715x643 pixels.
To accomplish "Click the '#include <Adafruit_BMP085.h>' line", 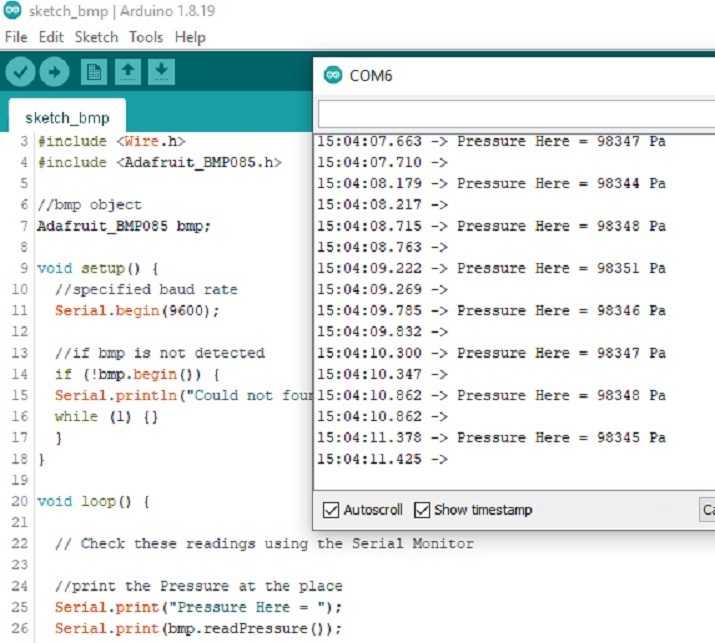I will tap(160, 162).
